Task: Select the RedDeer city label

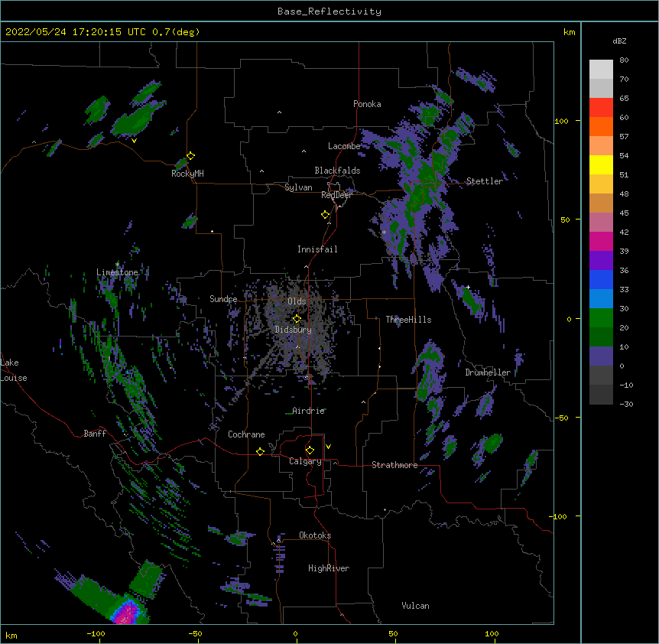Action: pyautogui.click(x=336, y=195)
